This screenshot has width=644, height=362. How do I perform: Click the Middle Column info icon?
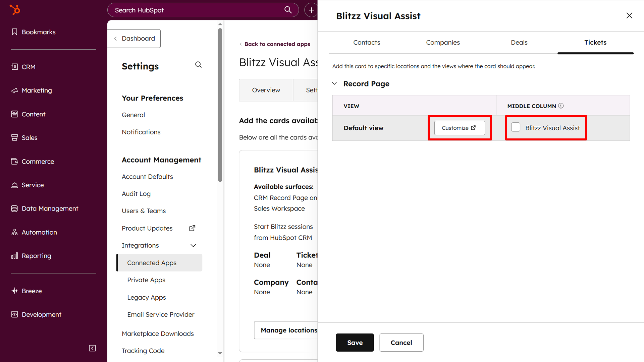click(x=561, y=106)
